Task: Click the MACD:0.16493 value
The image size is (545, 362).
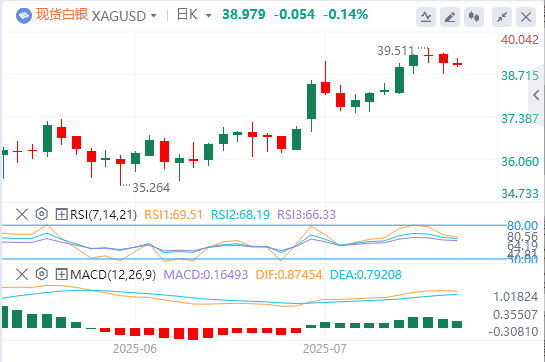Action: pos(206,275)
